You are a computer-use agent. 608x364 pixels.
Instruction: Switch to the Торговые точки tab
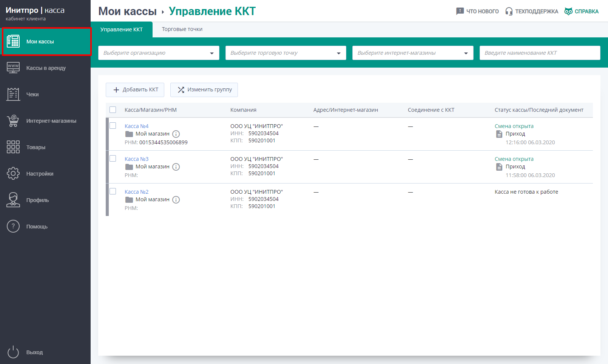pos(182,29)
